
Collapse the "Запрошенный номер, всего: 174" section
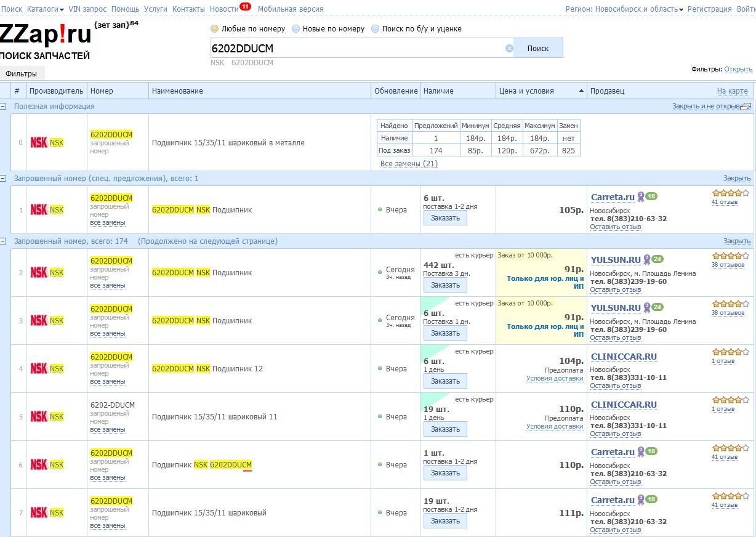click(x=3, y=241)
